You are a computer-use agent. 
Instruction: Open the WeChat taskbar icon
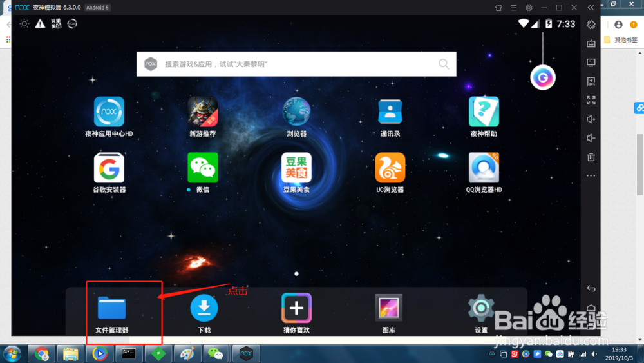216,354
